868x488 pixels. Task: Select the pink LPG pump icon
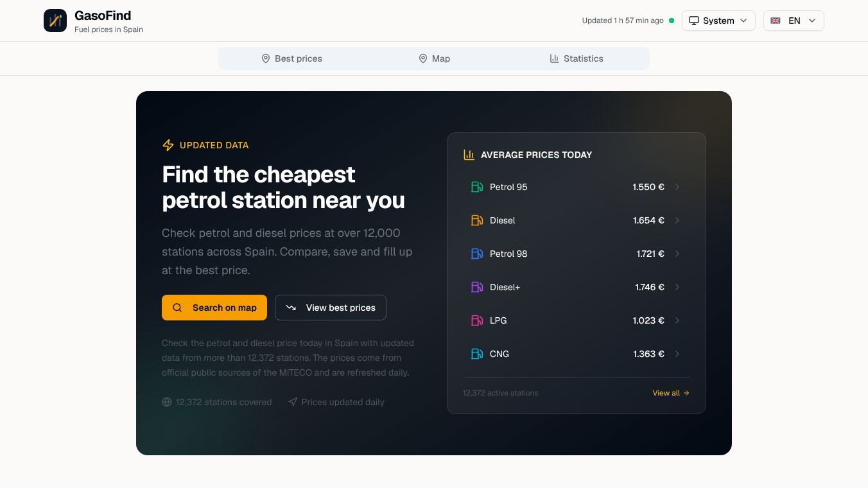click(477, 320)
